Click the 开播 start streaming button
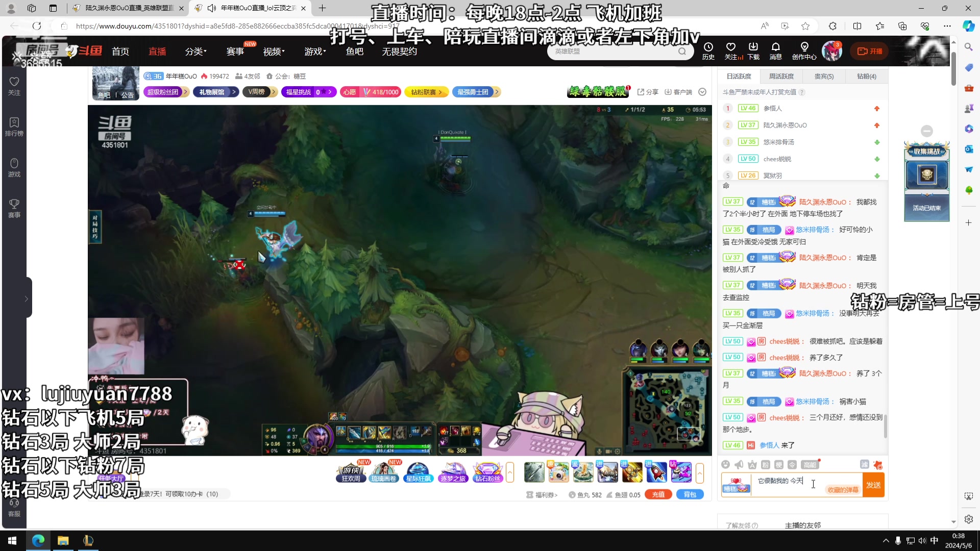Image resolution: width=980 pixels, height=551 pixels. click(870, 51)
